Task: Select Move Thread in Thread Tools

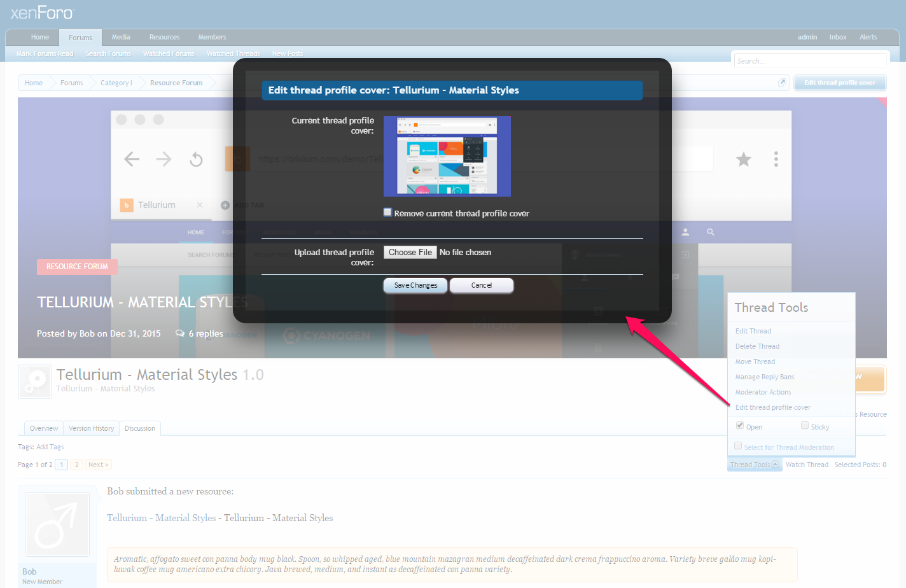Action: click(755, 361)
